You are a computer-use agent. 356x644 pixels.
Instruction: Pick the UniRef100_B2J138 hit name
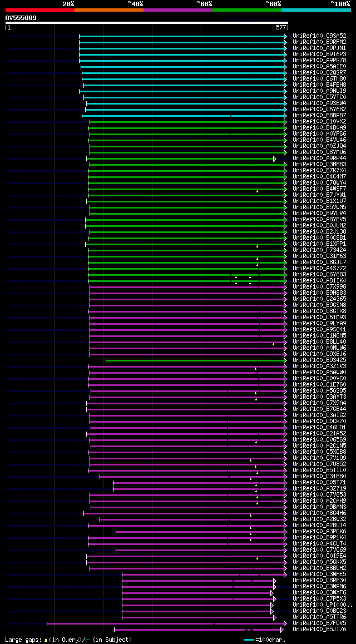[319, 232]
